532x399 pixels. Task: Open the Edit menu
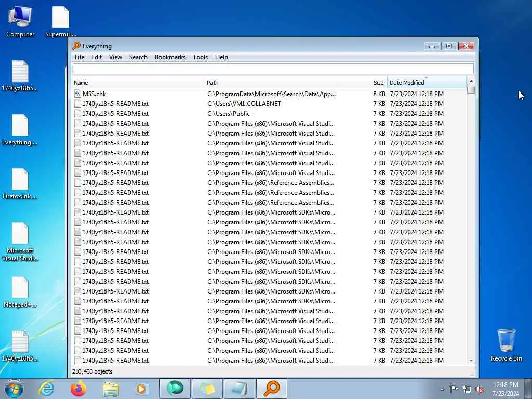point(96,57)
